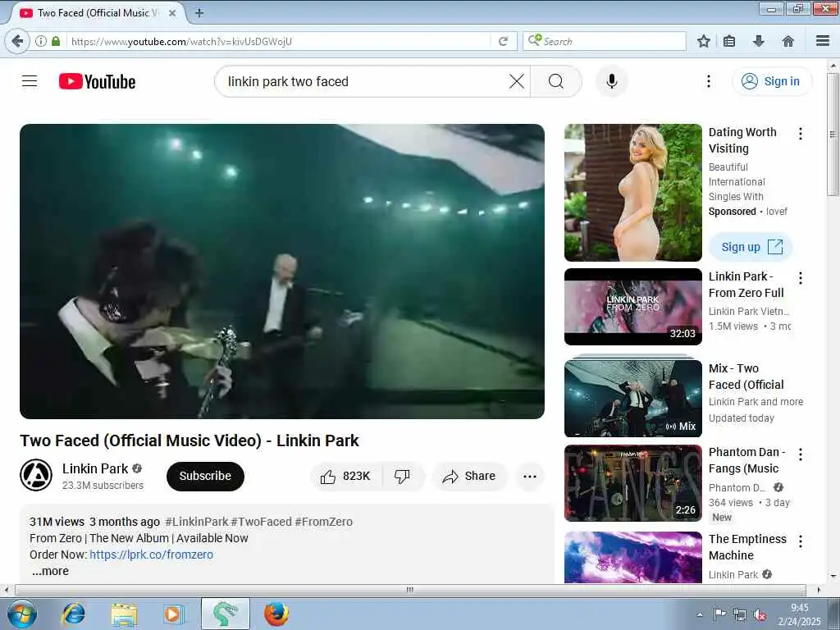
Task: Click the Sign in button
Action: click(x=772, y=81)
